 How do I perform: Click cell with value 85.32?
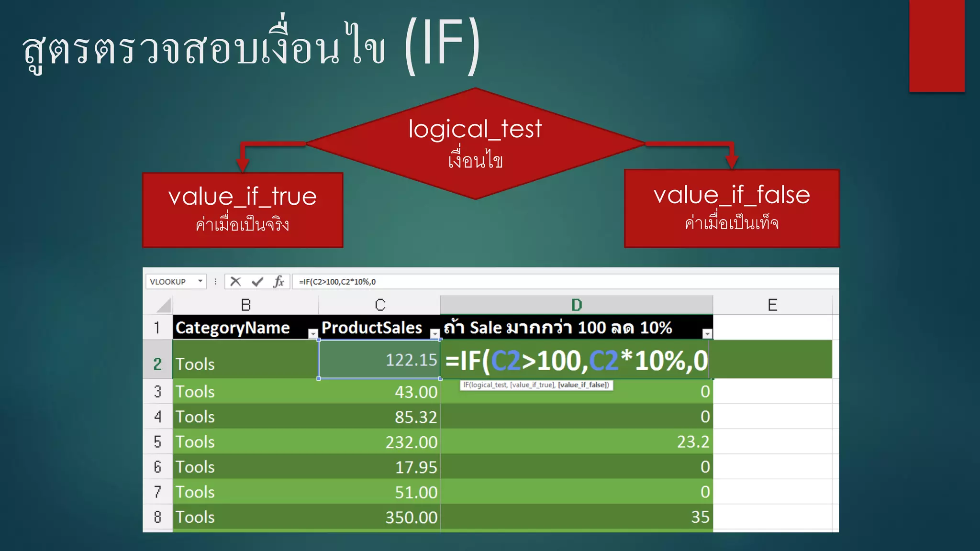pos(379,417)
